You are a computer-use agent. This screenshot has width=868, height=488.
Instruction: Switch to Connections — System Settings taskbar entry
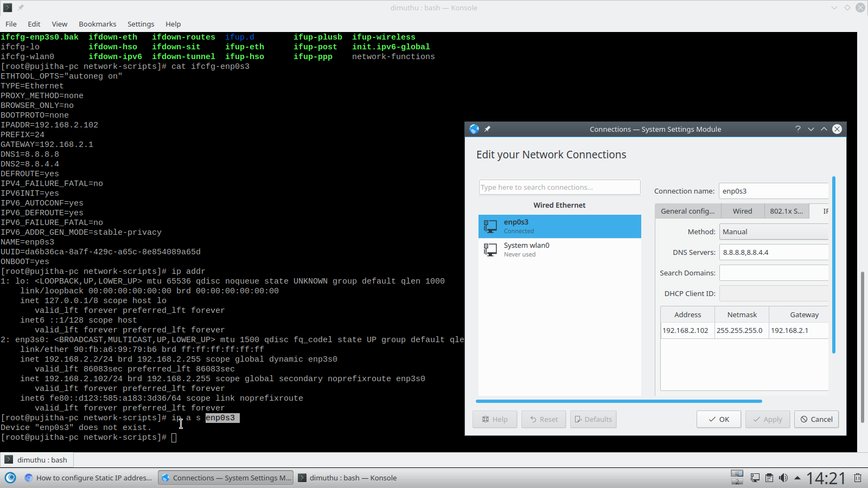[x=226, y=478]
